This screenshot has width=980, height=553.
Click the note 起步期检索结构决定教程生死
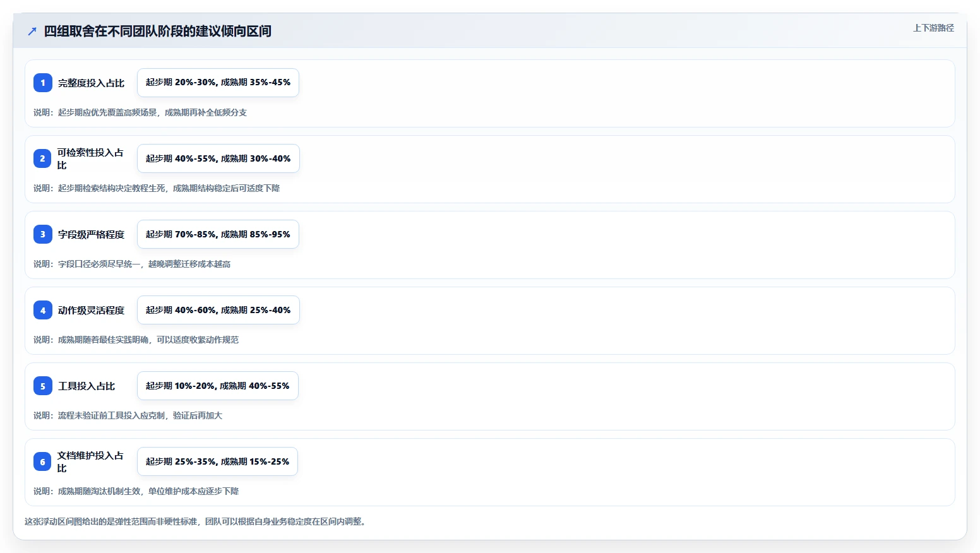157,188
